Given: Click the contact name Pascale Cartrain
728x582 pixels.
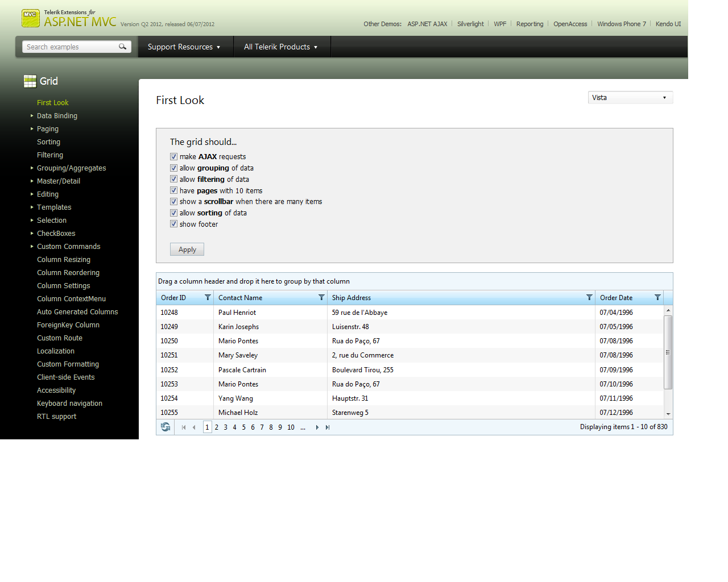Looking at the screenshot, I should [242, 370].
